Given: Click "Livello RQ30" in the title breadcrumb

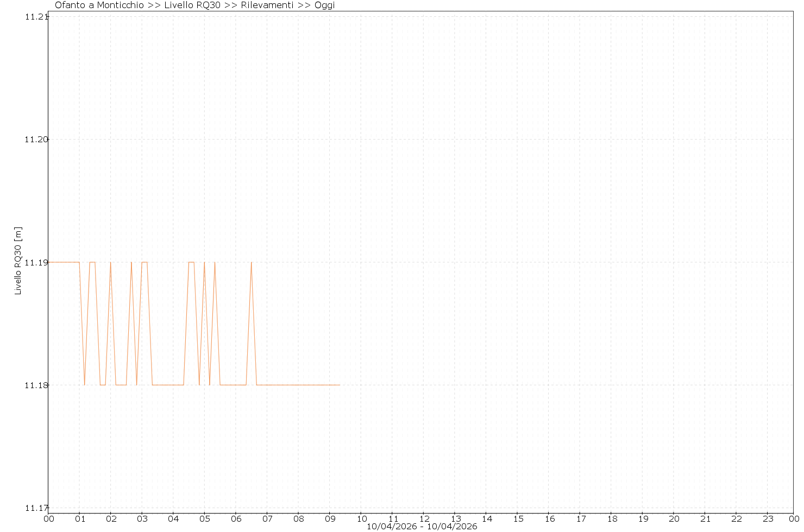Looking at the screenshot, I should tap(192, 5).
